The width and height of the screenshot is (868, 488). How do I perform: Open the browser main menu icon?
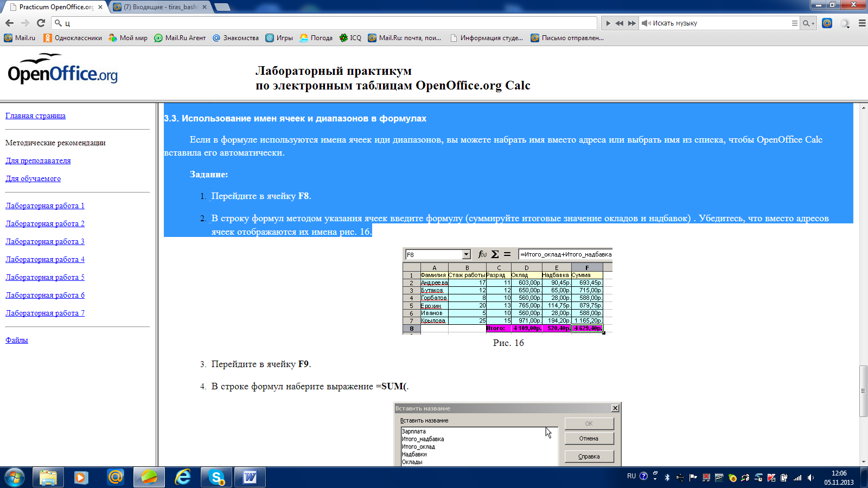click(862, 23)
